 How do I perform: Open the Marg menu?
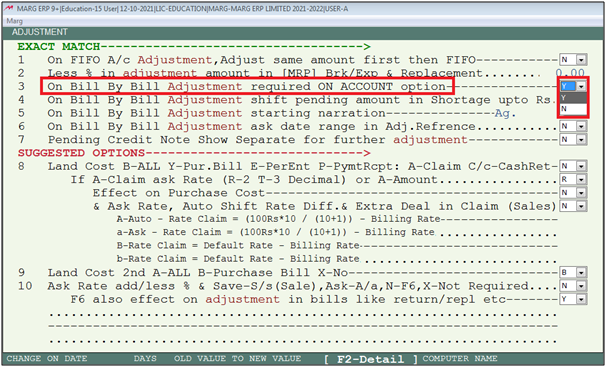pyautogui.click(x=14, y=21)
